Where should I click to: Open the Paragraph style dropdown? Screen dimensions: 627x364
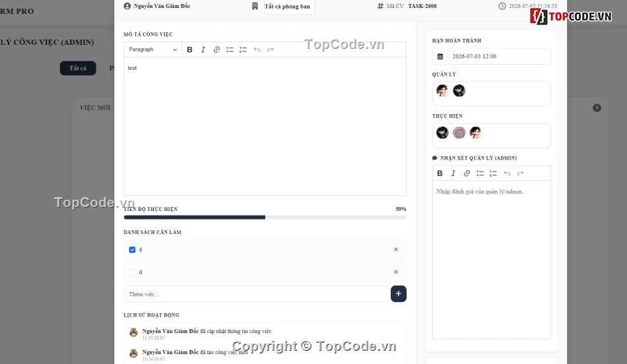coord(152,49)
